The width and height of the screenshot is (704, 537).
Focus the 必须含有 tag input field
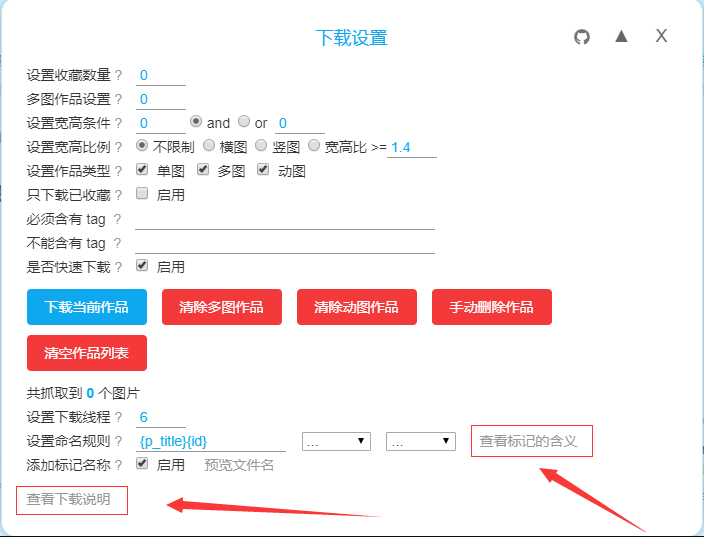285,220
